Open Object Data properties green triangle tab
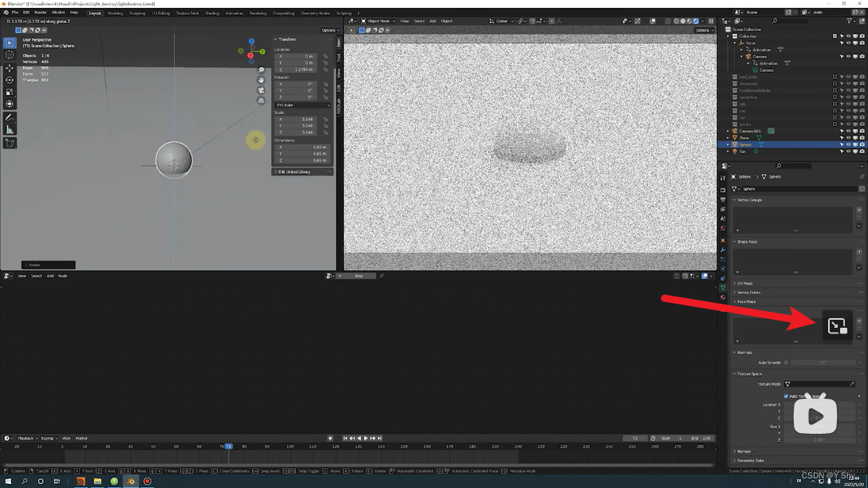 click(723, 288)
